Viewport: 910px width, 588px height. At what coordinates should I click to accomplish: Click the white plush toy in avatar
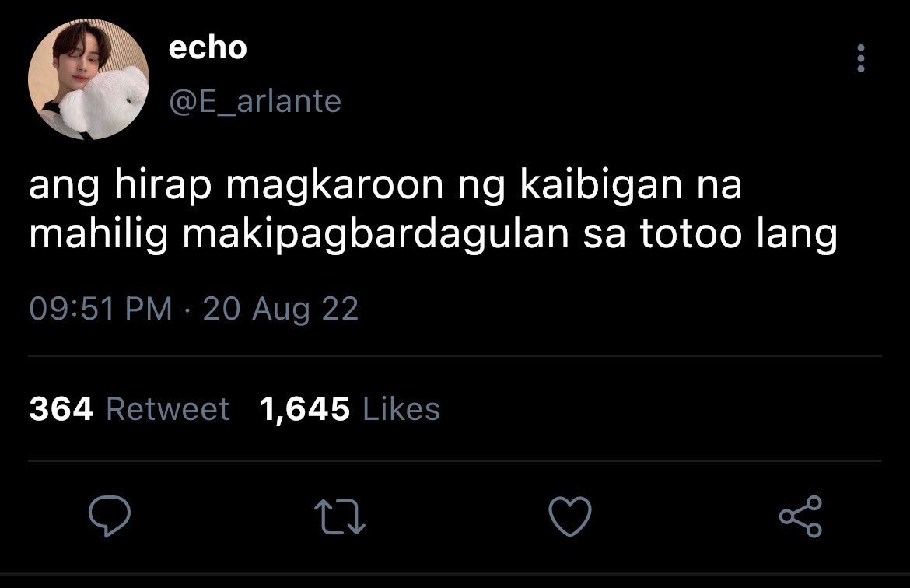103,103
